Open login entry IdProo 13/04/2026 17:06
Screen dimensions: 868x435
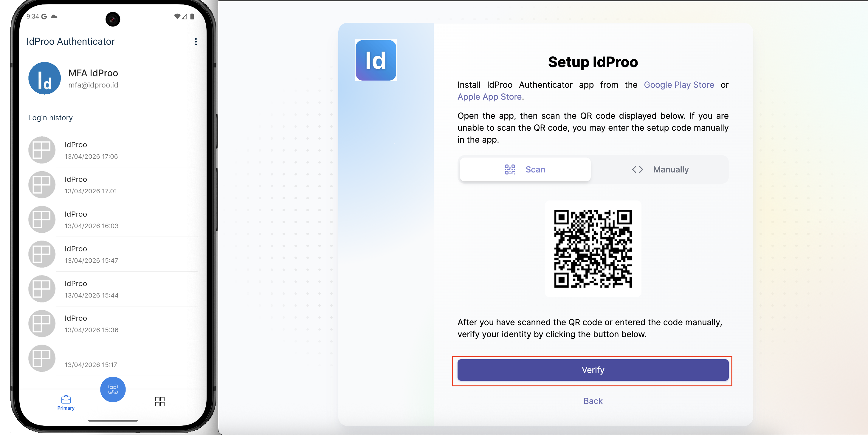coord(113,150)
